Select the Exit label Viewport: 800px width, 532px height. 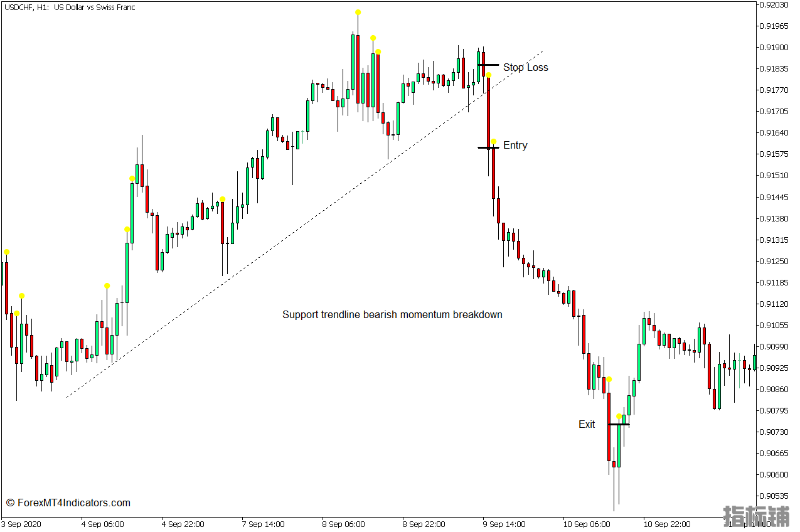coord(587,424)
